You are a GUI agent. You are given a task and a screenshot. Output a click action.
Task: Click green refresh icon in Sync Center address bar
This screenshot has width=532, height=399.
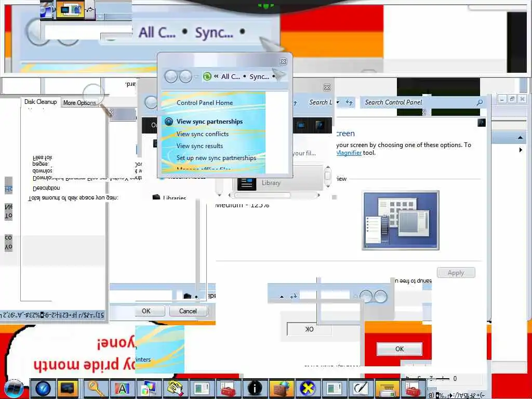point(207,76)
